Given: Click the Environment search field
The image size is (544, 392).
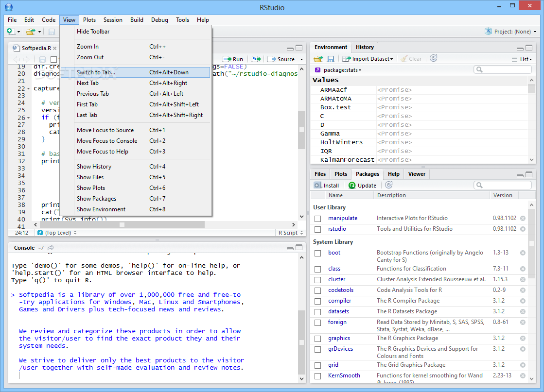Looking at the screenshot, I should click(502, 69).
